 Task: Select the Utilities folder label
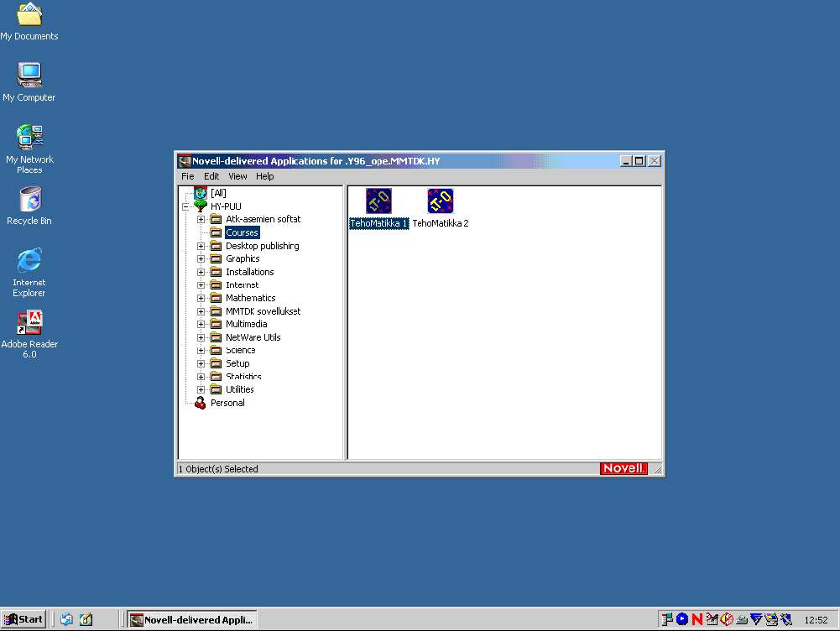[240, 390]
